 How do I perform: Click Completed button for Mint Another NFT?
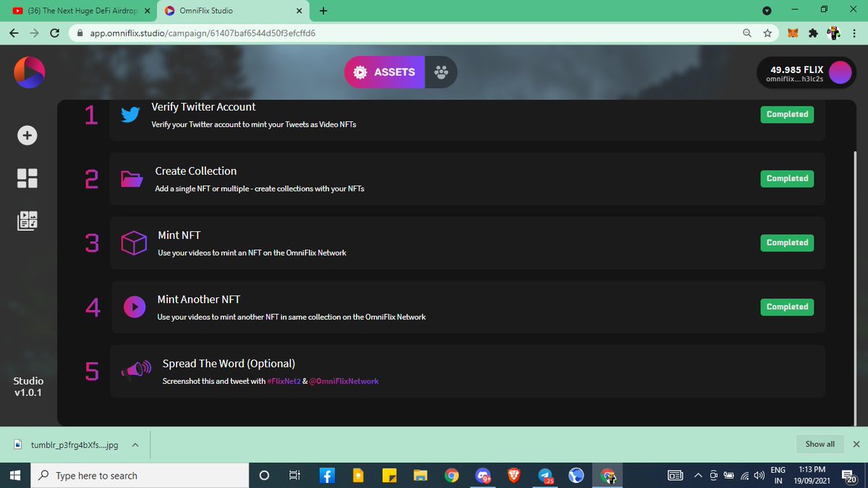coord(787,307)
